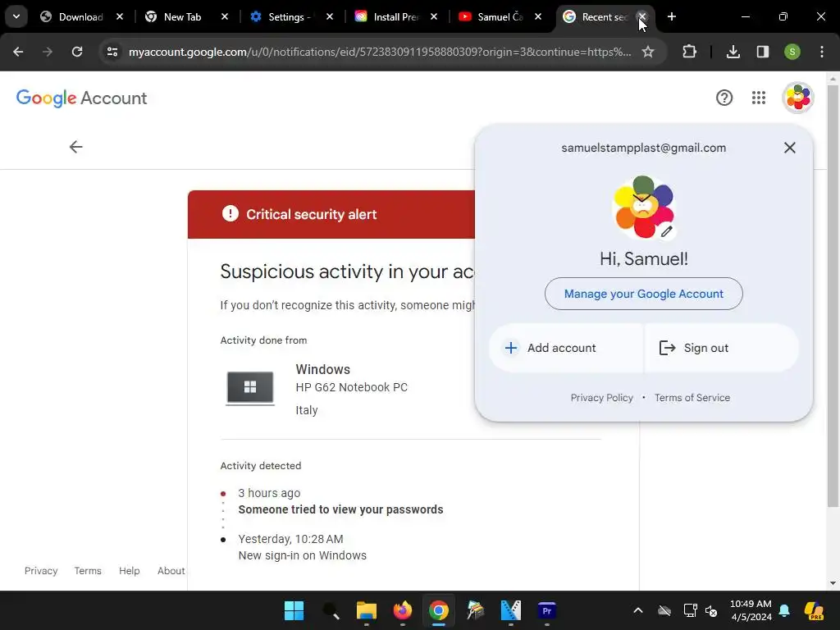Screen dimensions: 840x630
Task: Select 'Someone tried to view your passwords'
Action: click(x=340, y=509)
